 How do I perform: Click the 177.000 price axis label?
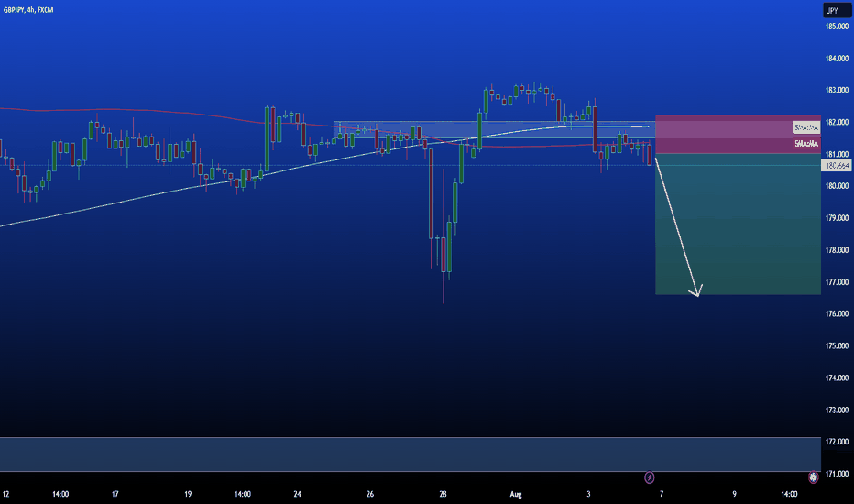point(837,282)
